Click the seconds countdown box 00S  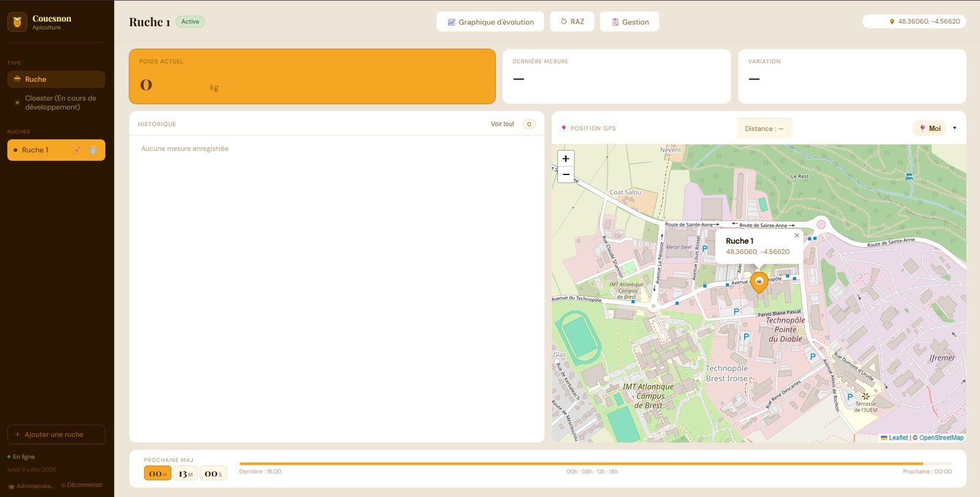pos(213,473)
